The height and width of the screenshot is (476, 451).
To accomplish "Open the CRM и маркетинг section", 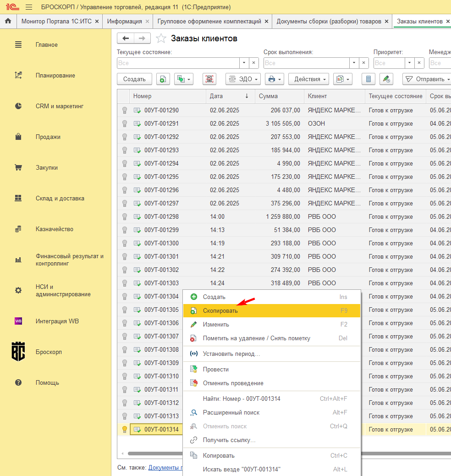I will pyautogui.click(x=60, y=106).
